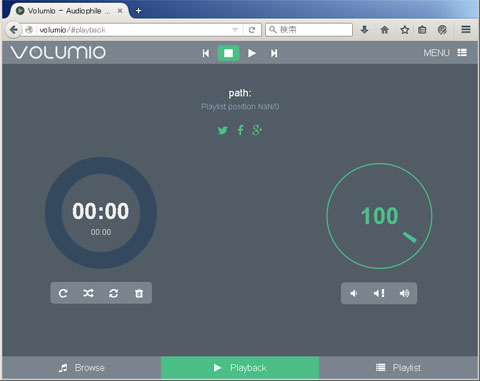480x381 pixels.
Task: Toggle repeat playback mode
Action: 63,293
